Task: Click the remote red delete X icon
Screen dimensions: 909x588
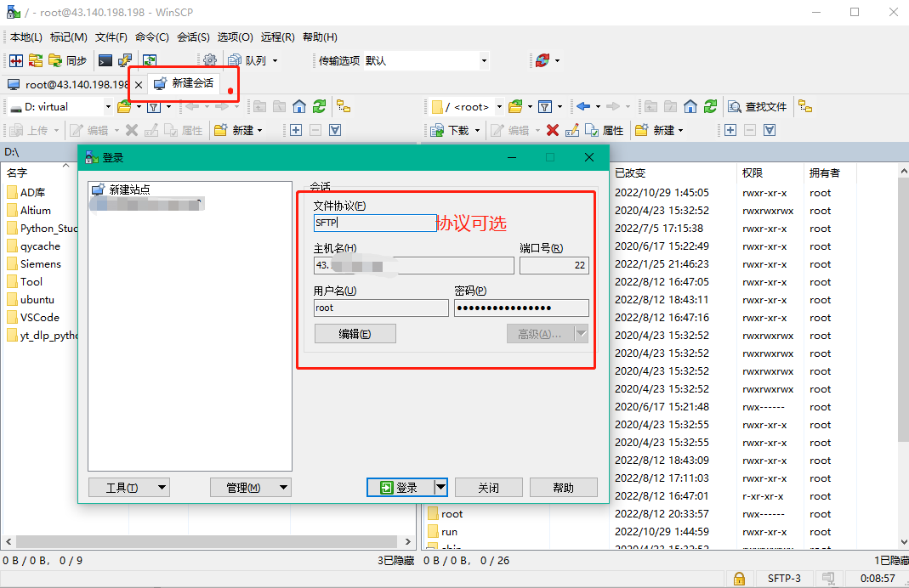Action: [553, 130]
